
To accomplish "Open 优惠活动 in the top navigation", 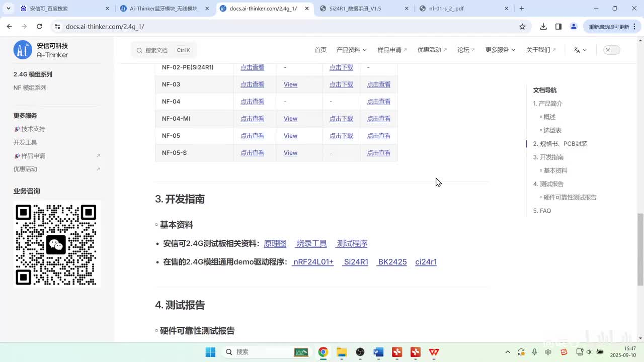I will pyautogui.click(x=432, y=50).
